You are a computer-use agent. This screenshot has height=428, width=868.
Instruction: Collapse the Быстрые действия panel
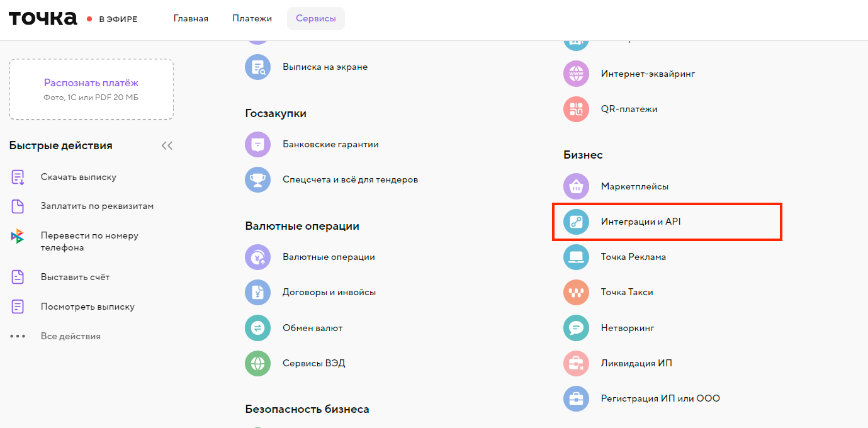point(167,145)
